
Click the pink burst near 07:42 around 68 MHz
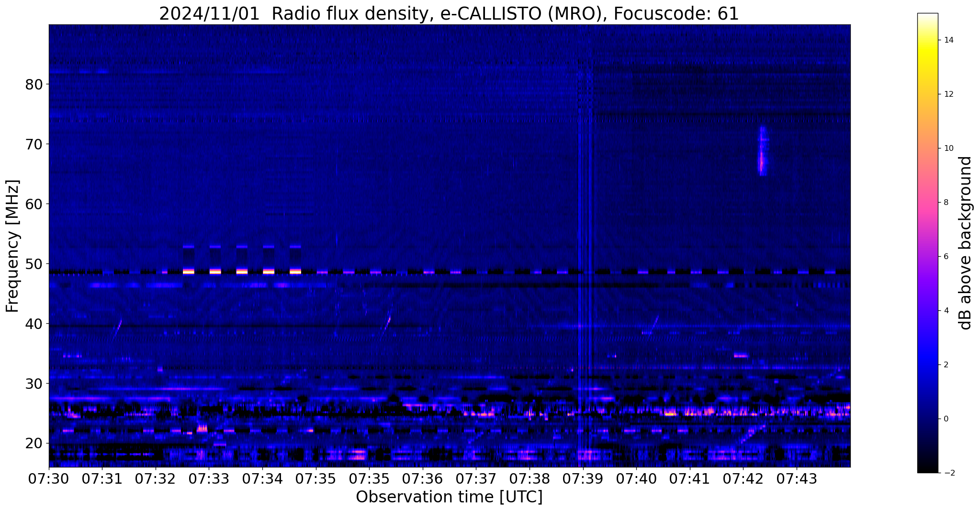pyautogui.click(x=763, y=151)
